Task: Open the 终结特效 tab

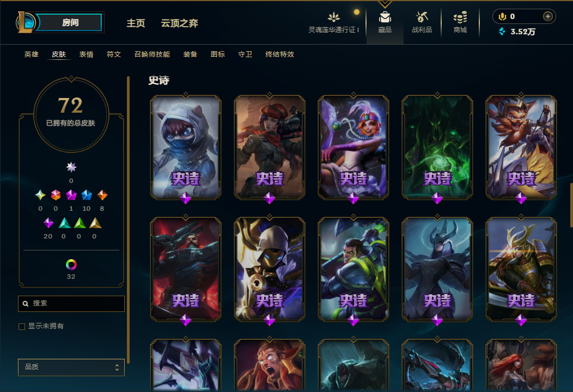Action: [279, 54]
